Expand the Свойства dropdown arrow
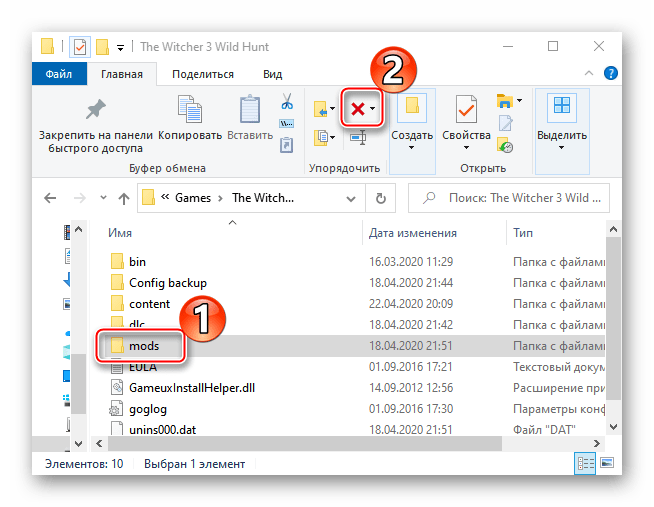The height and width of the screenshot is (507, 654). coord(466,148)
